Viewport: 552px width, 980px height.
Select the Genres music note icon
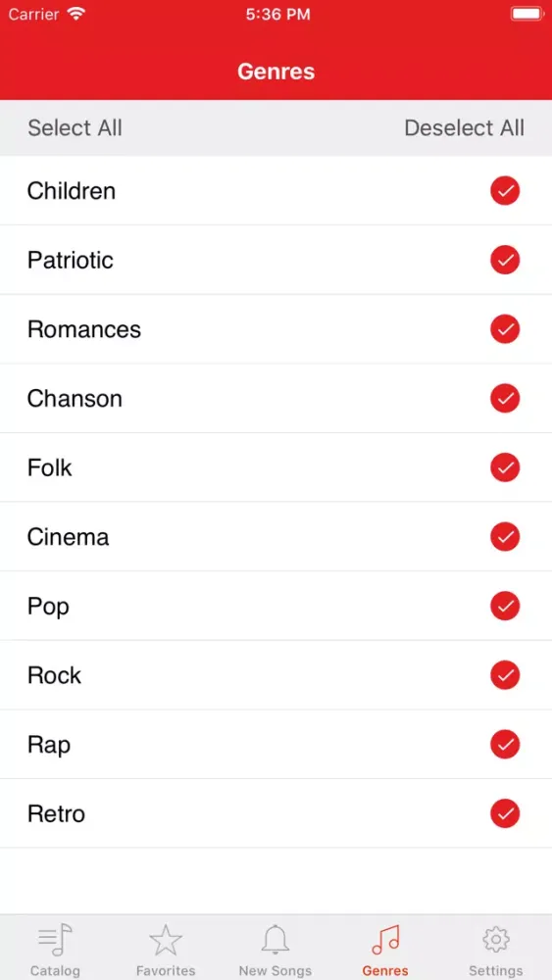(x=385, y=940)
